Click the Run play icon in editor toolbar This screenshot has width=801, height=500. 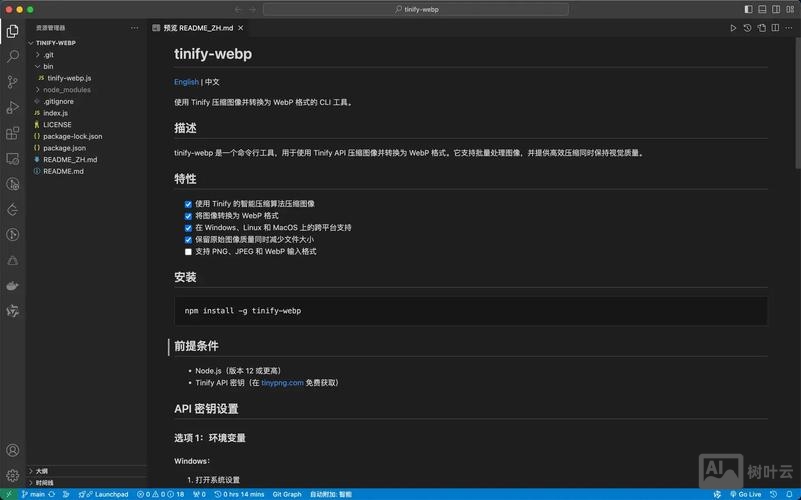(733, 28)
